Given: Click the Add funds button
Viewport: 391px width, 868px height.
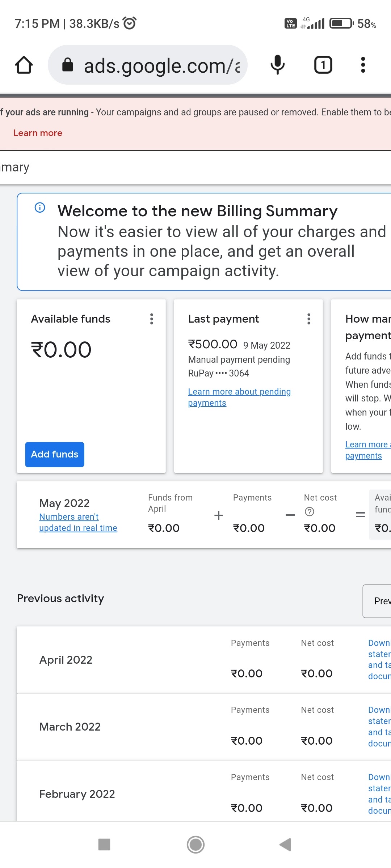Looking at the screenshot, I should pyautogui.click(x=55, y=454).
